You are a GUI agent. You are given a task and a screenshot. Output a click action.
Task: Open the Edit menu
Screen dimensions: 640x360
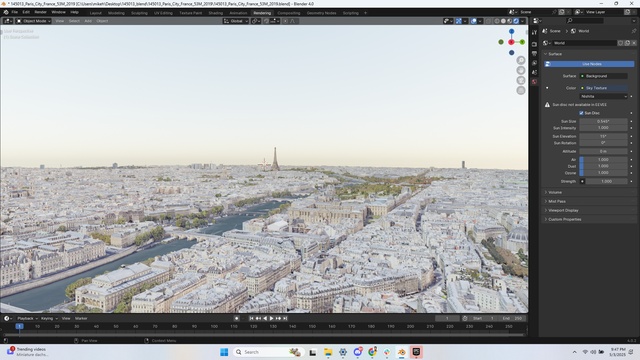pyautogui.click(x=26, y=12)
